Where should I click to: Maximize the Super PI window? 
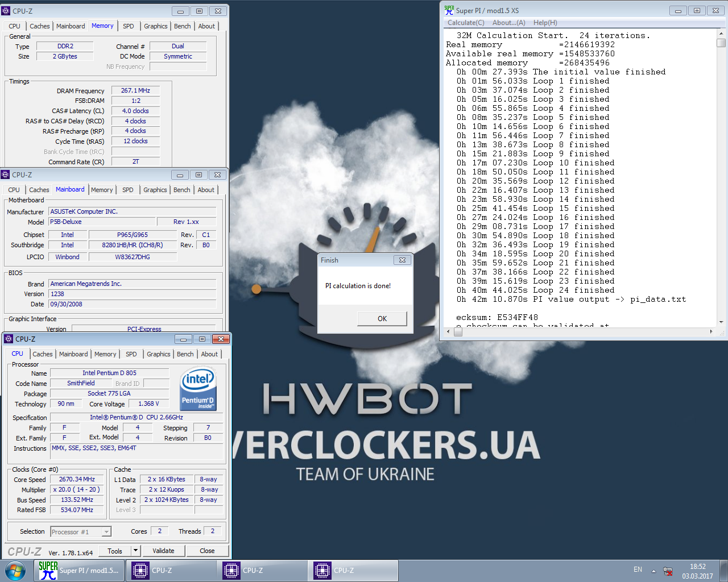[697, 11]
